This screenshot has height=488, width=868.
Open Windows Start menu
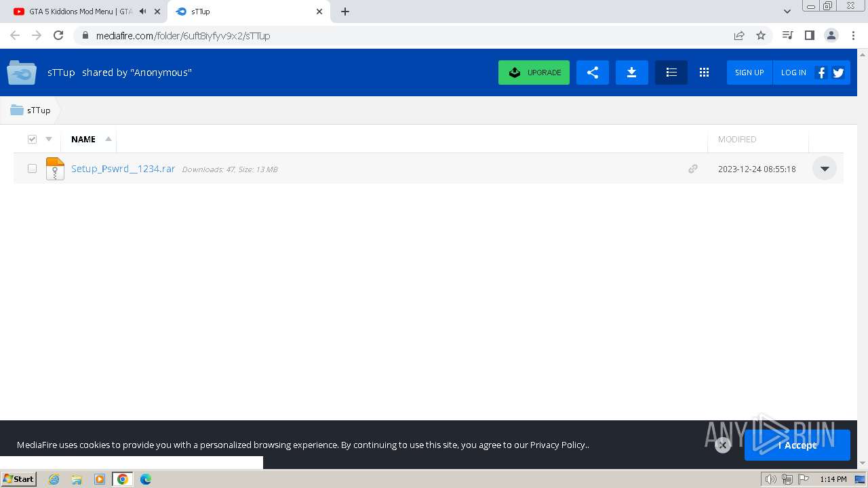(x=19, y=479)
